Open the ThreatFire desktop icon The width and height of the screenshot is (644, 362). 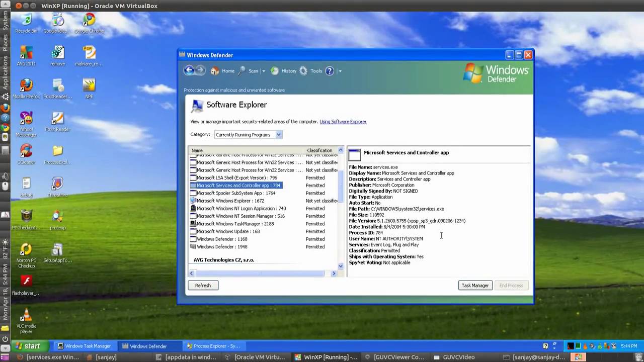57,187
